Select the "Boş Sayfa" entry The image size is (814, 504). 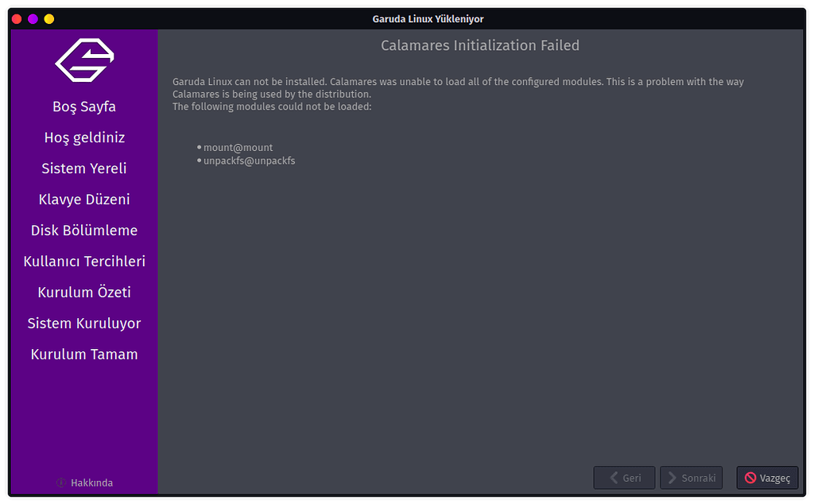pyautogui.click(x=83, y=106)
